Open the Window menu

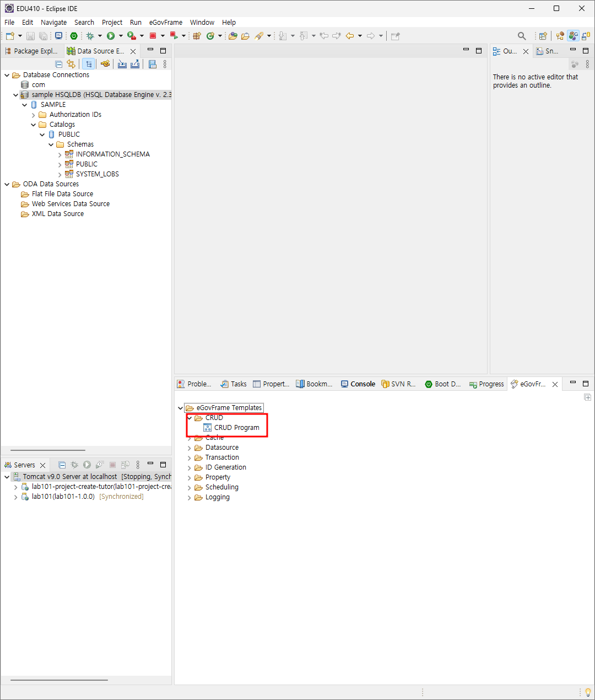point(202,23)
